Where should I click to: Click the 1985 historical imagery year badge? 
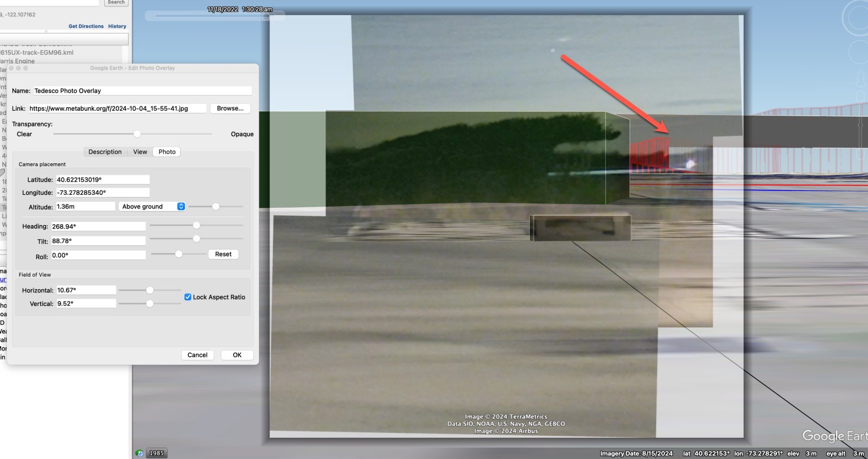coord(157,453)
